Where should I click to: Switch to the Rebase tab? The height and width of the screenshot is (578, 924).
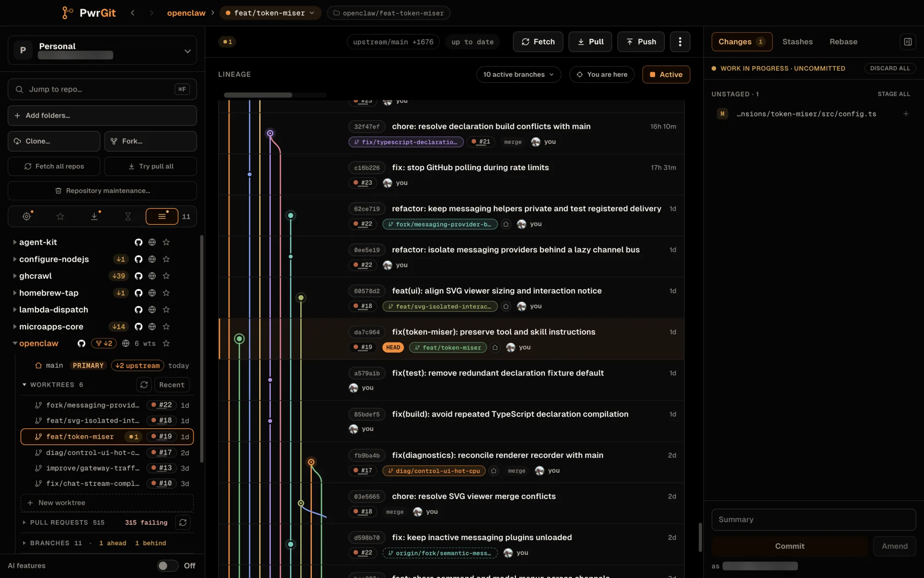(x=843, y=42)
